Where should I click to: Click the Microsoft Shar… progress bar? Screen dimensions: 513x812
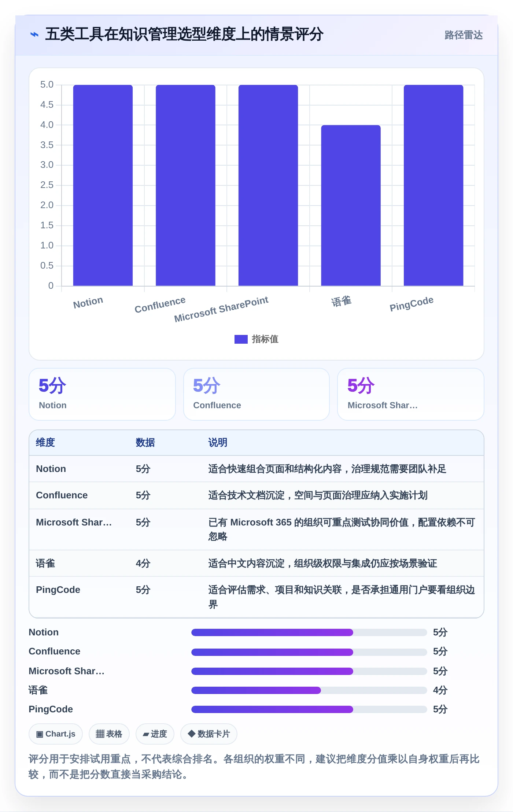pos(309,671)
